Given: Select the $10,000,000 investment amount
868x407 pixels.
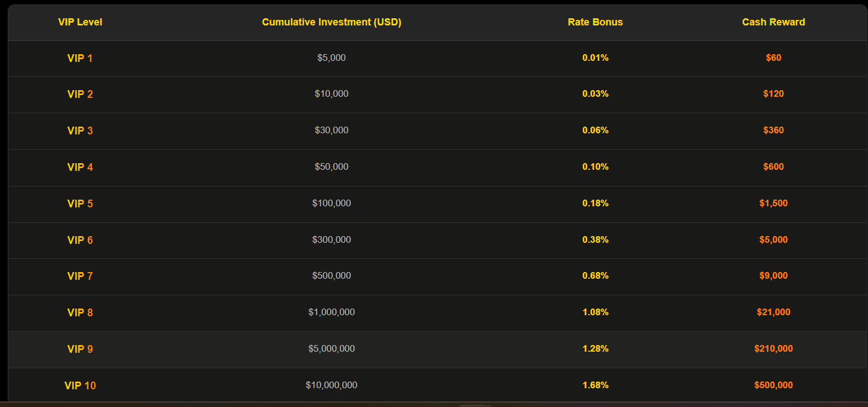Looking at the screenshot, I should [331, 385].
